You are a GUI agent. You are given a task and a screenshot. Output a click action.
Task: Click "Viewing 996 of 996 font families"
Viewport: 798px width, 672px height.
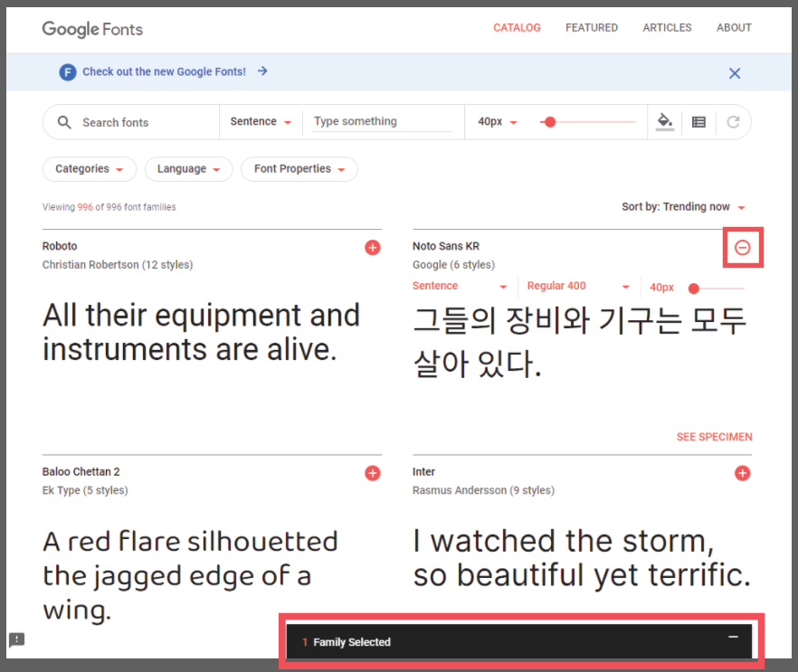[x=109, y=207]
